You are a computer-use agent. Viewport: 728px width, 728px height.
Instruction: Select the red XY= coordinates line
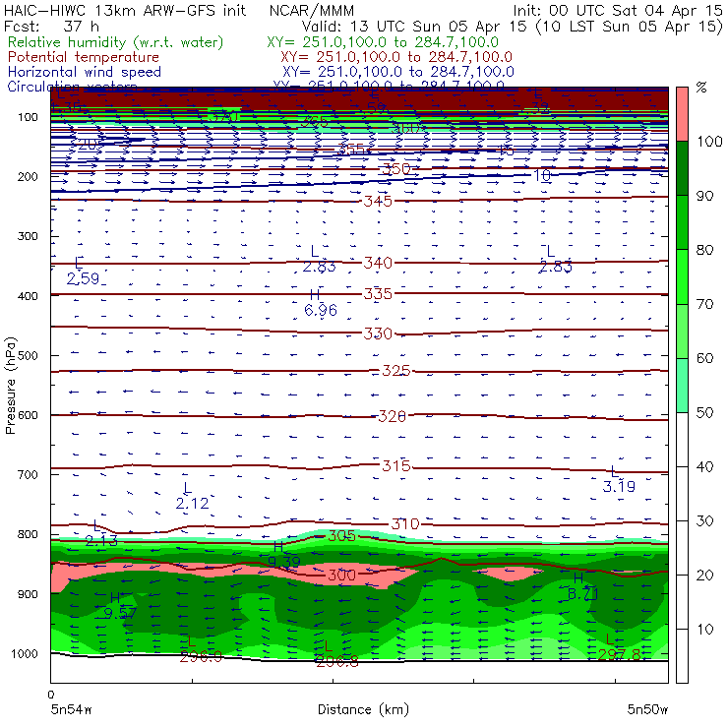(396, 57)
